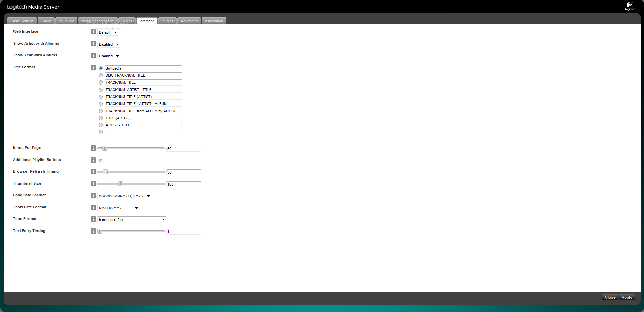Select TITLE from ALBUM by ARTIST radio
This screenshot has width=644, height=312.
point(101,111)
